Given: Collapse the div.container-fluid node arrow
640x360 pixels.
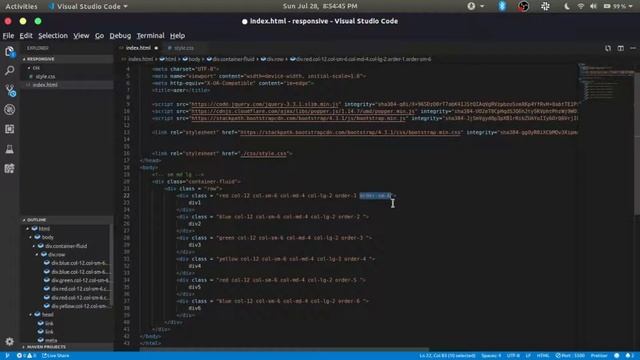Looking at the screenshot, I should [34, 246].
